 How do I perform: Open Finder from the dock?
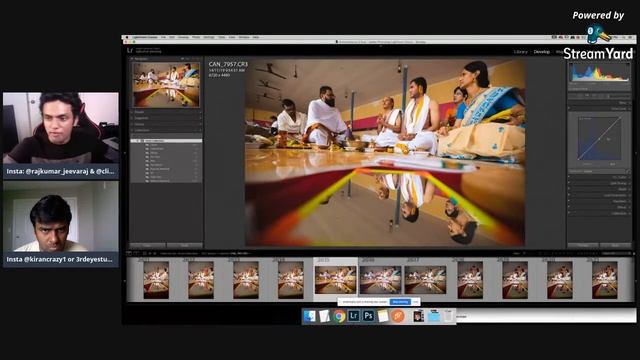tap(309, 316)
